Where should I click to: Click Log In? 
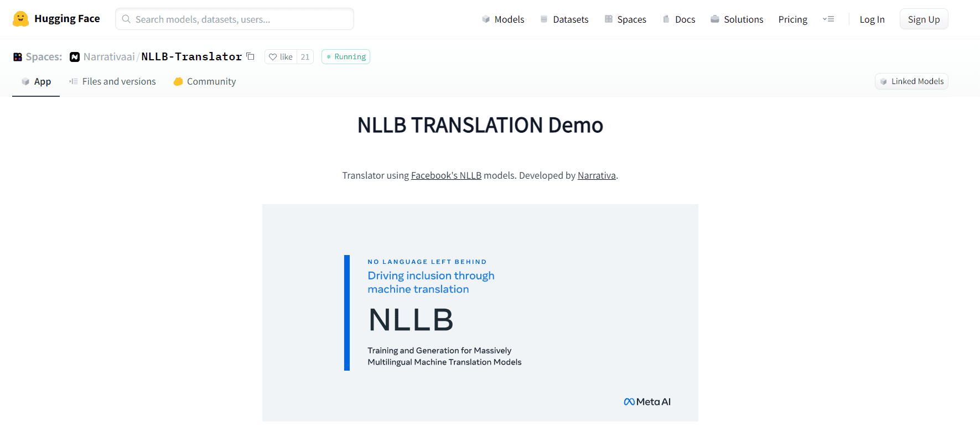click(872, 19)
